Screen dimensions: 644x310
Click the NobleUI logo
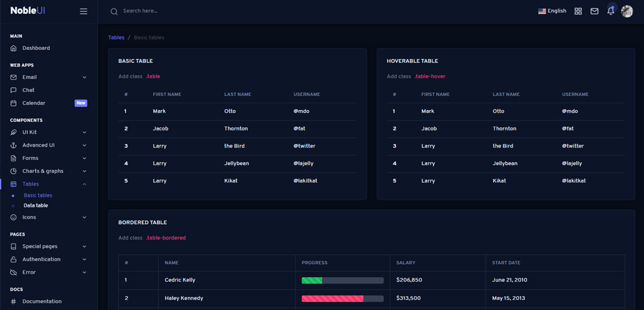coord(28,11)
